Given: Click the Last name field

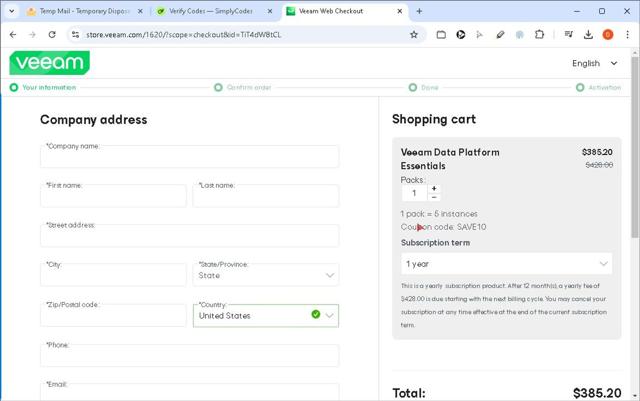Looking at the screenshot, I should coord(266,196).
